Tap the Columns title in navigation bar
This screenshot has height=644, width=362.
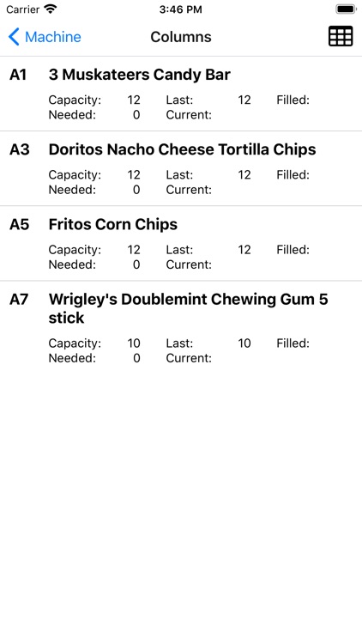tap(181, 37)
